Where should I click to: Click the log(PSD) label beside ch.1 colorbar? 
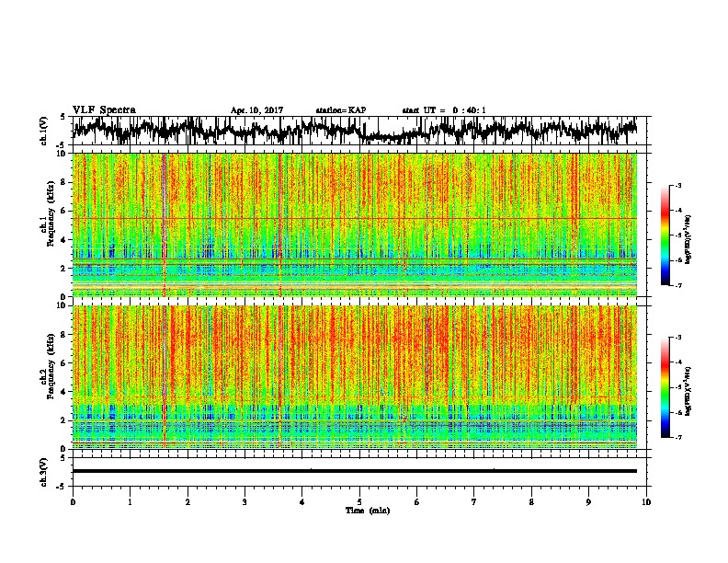tap(688, 240)
